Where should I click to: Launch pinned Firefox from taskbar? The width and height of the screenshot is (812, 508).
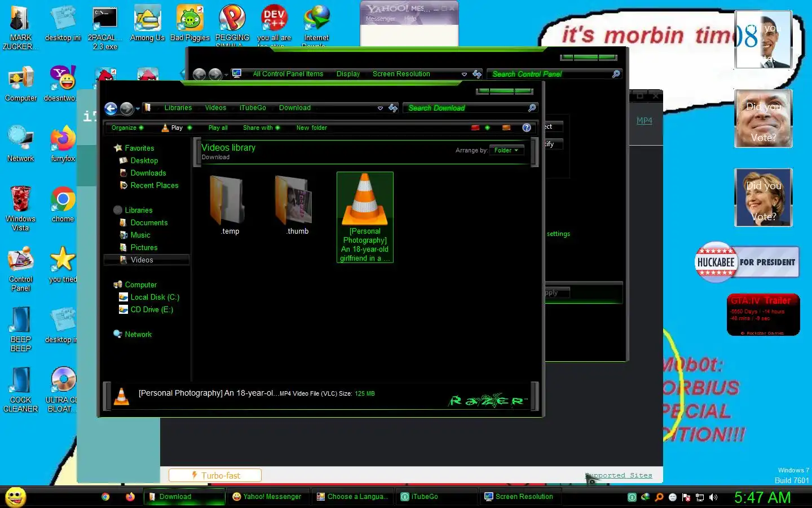[x=130, y=497]
